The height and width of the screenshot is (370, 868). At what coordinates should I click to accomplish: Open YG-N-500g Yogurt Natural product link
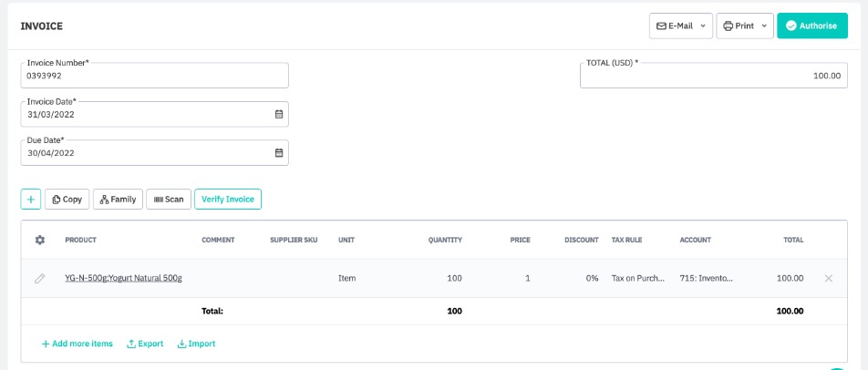click(123, 278)
